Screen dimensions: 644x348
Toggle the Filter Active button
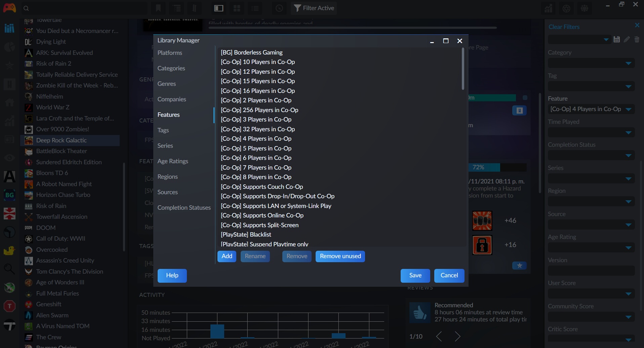[314, 8]
